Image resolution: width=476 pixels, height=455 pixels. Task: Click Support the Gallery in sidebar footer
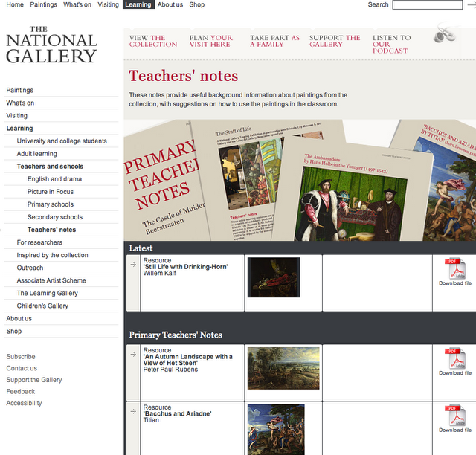pyautogui.click(x=34, y=380)
